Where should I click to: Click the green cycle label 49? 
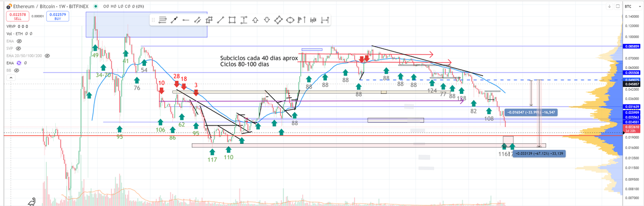point(95,55)
